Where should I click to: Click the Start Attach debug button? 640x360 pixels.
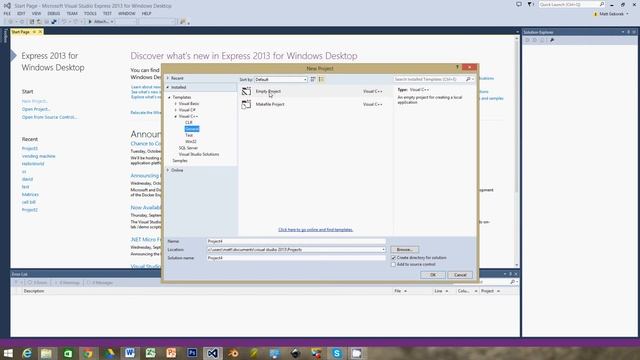click(101, 22)
